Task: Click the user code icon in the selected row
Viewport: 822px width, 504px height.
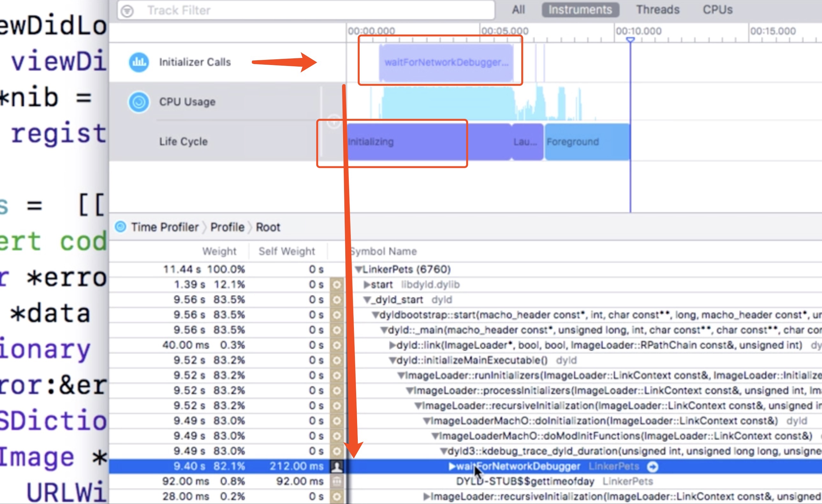Action: tap(337, 466)
